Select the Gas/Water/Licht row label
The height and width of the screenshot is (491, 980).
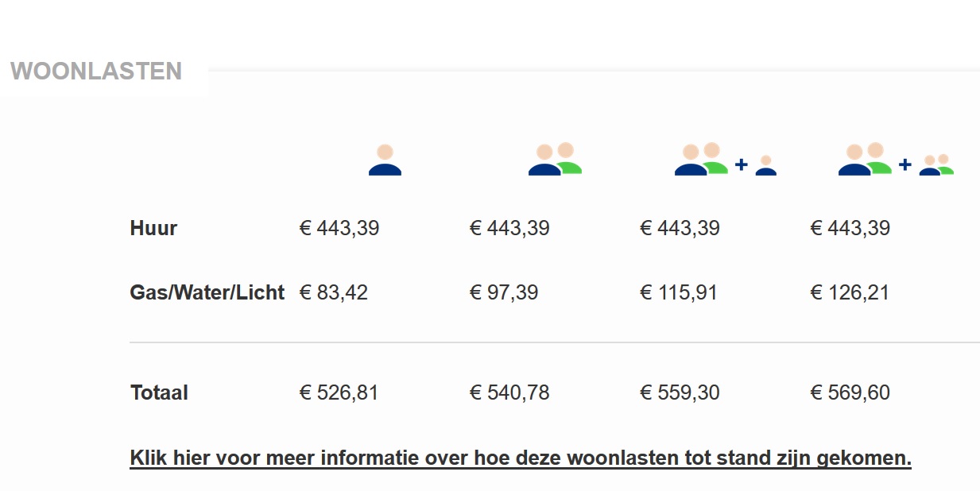point(207,292)
